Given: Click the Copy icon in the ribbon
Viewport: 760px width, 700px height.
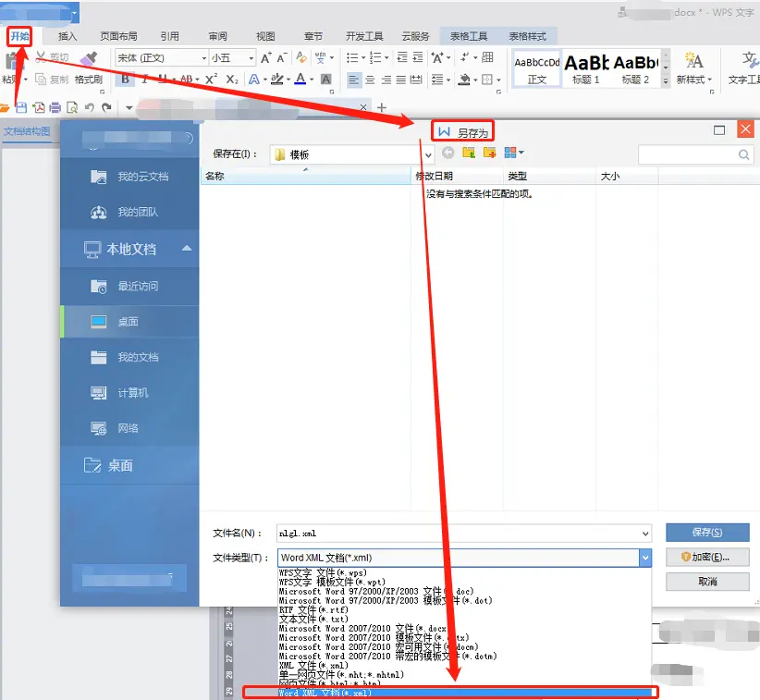Looking at the screenshot, I should [42, 79].
